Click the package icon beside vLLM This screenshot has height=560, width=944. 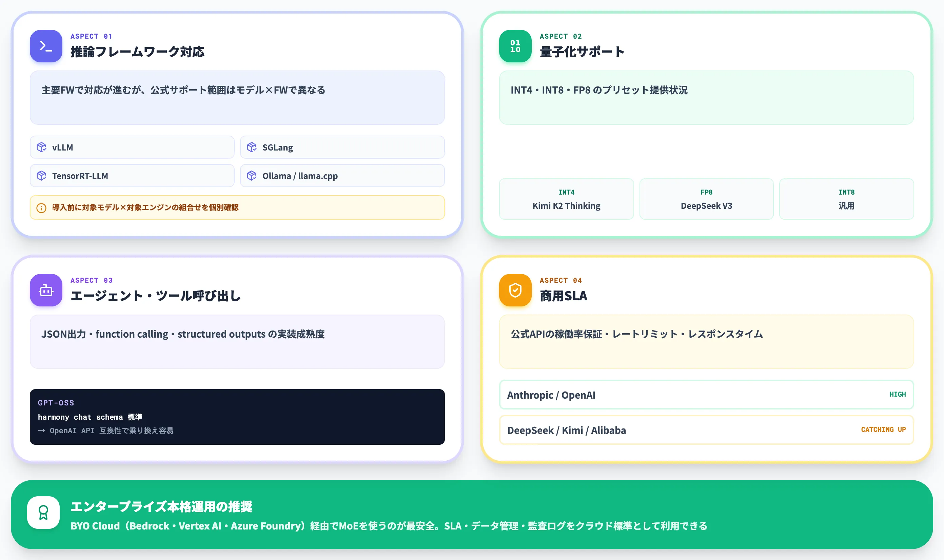tap(41, 147)
